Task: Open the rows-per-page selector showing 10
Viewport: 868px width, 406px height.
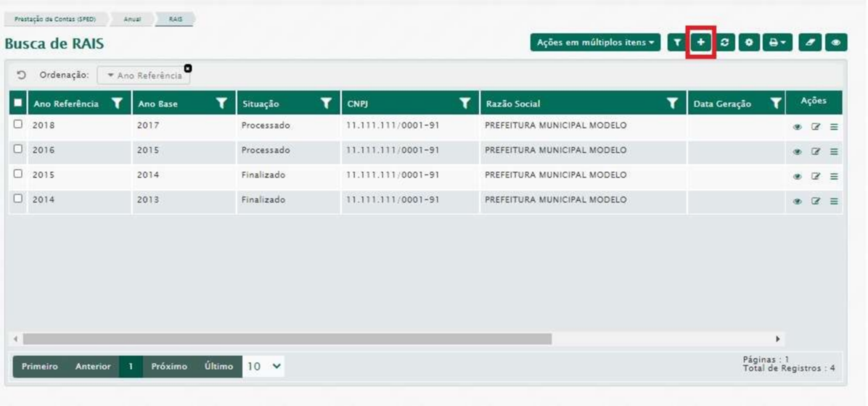Action: point(263,366)
